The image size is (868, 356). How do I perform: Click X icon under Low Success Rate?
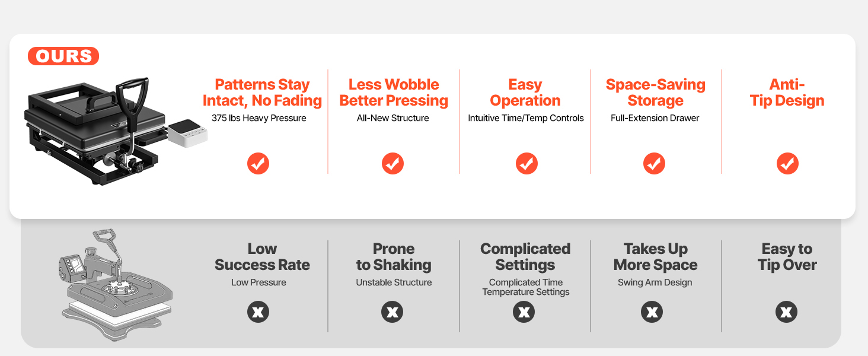[x=258, y=312]
